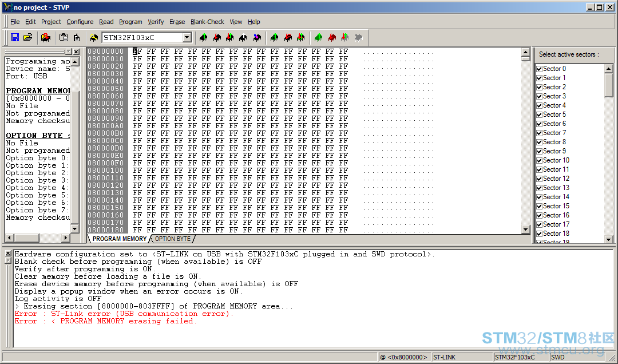Uncheck Sector 0 checkbox

(540, 69)
